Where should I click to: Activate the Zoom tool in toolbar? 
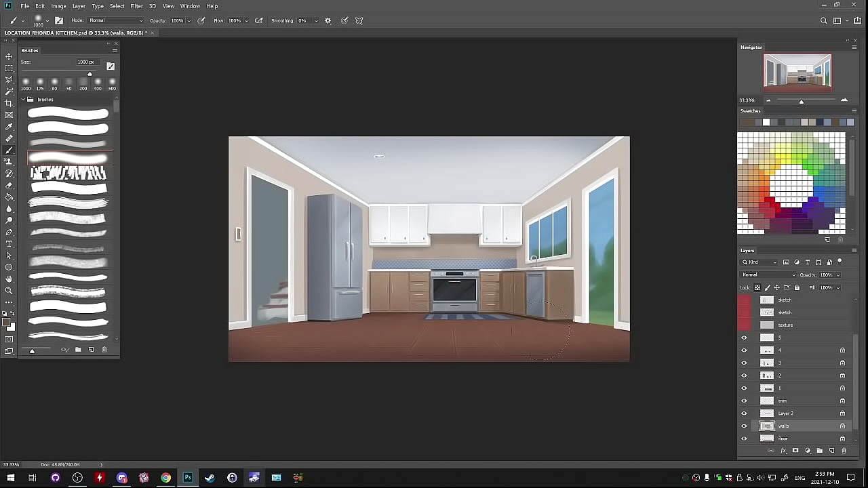[9, 290]
